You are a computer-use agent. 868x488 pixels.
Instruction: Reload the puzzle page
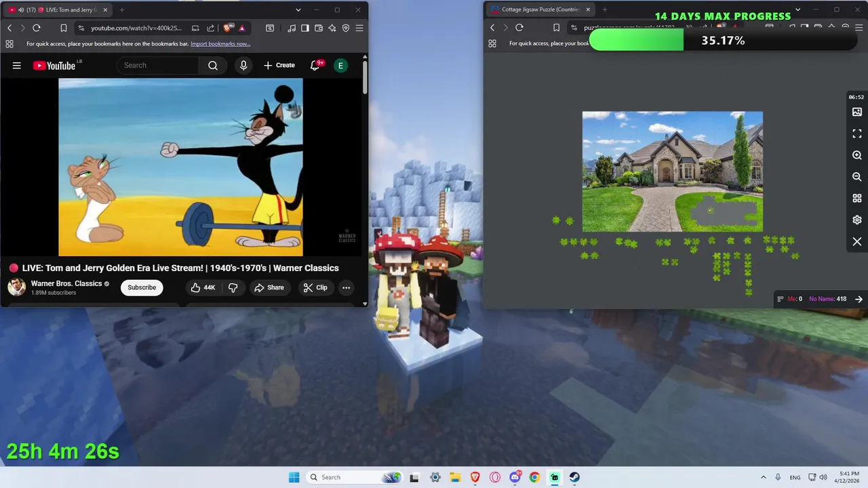coord(519,28)
